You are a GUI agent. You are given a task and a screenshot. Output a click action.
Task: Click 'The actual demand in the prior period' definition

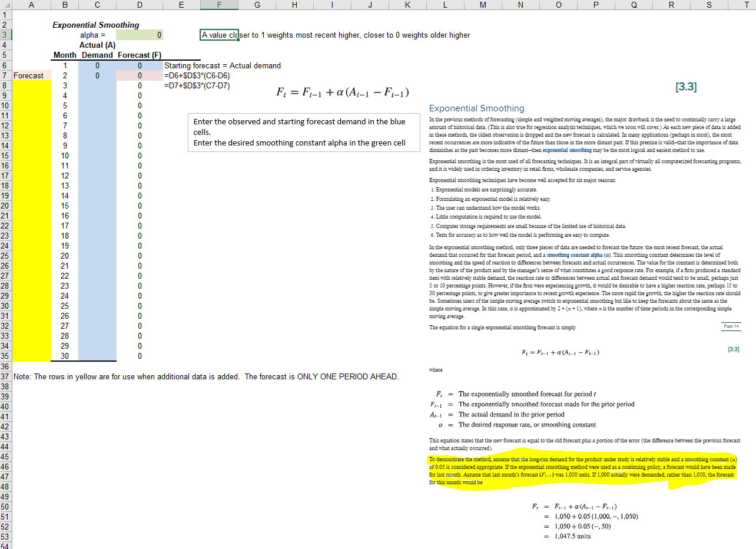tap(511, 415)
